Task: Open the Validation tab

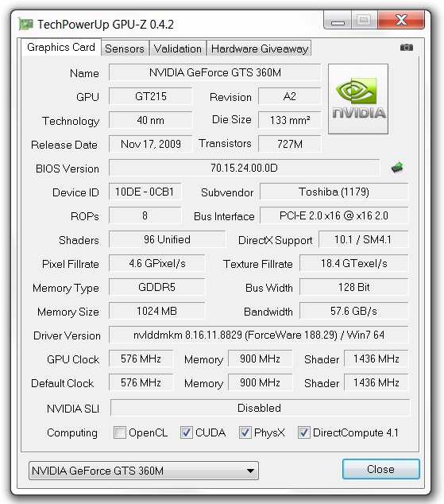Action: 178,48
